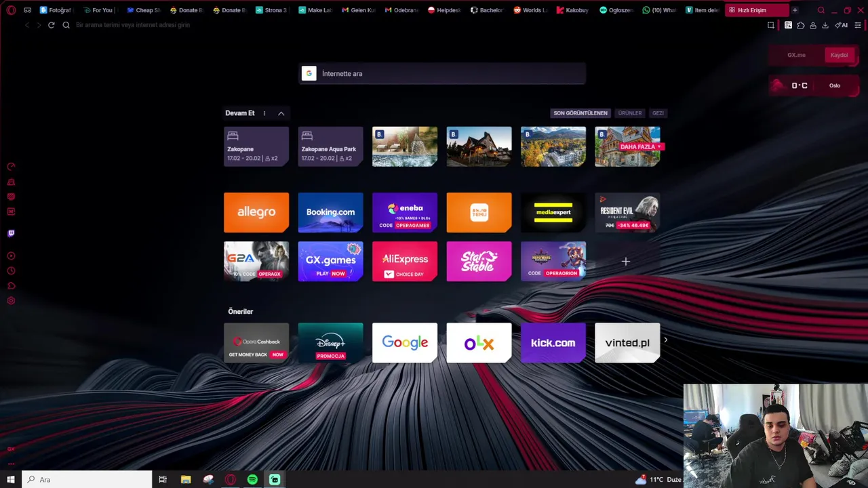Open the eneba speed dial tile
The width and height of the screenshot is (868, 488).
[405, 212]
